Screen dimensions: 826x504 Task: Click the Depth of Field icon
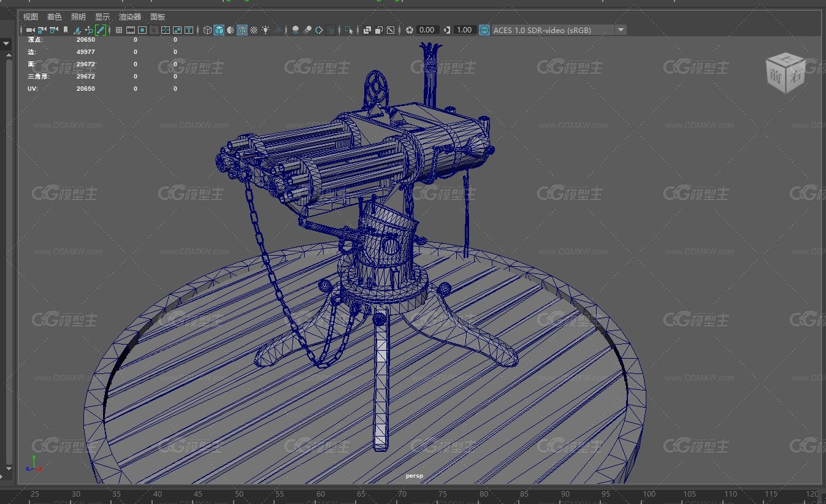click(331, 30)
